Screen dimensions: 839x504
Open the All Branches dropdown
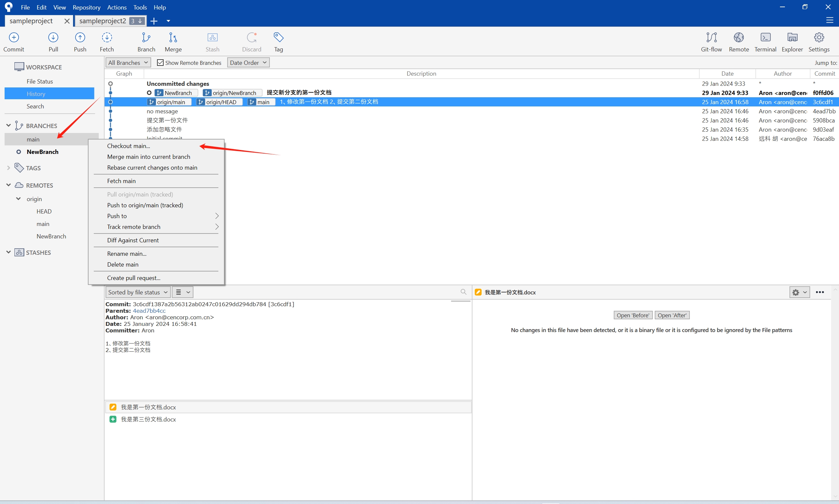click(x=128, y=63)
